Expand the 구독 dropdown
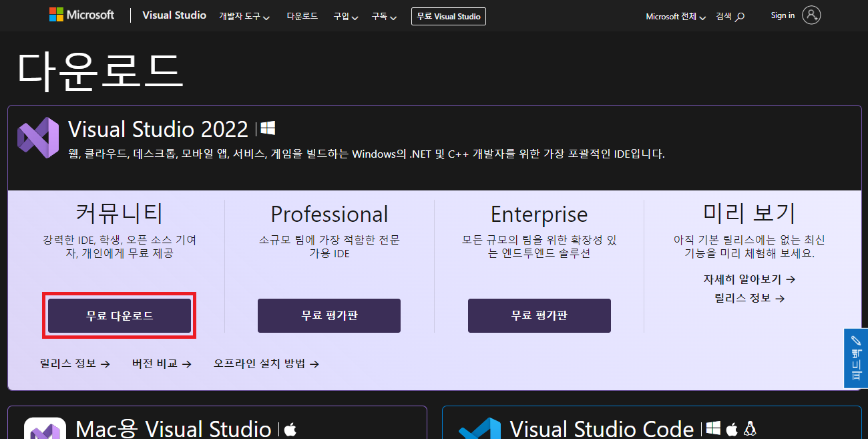 tap(385, 16)
